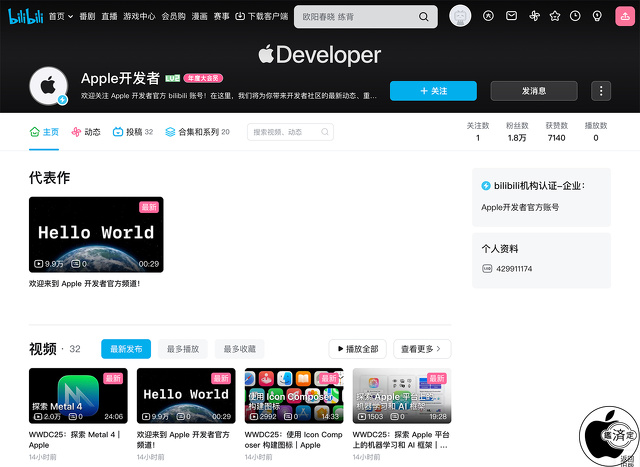Click the 发消息 button
This screenshot has height=467, width=640.
click(x=534, y=91)
